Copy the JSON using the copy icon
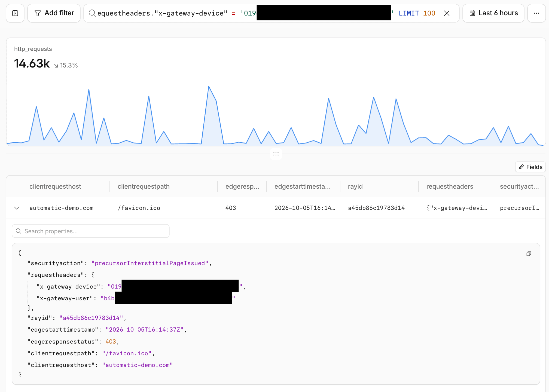The image size is (549, 392). click(x=529, y=254)
